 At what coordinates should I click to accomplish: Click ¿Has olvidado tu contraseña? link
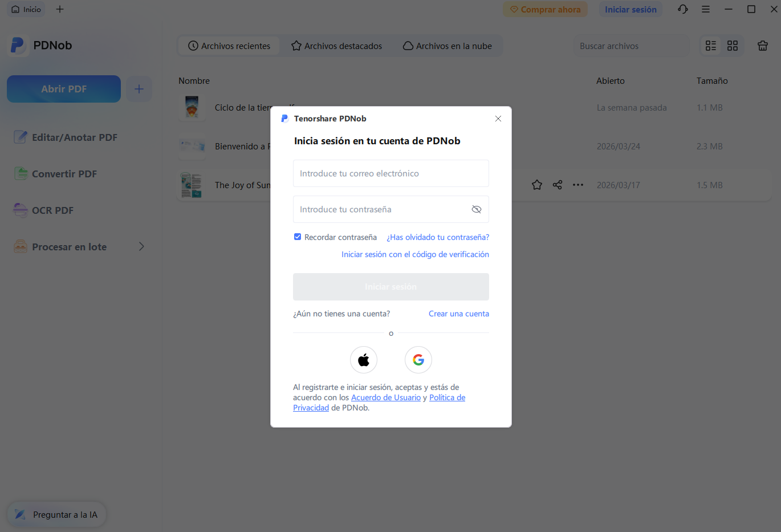click(438, 237)
